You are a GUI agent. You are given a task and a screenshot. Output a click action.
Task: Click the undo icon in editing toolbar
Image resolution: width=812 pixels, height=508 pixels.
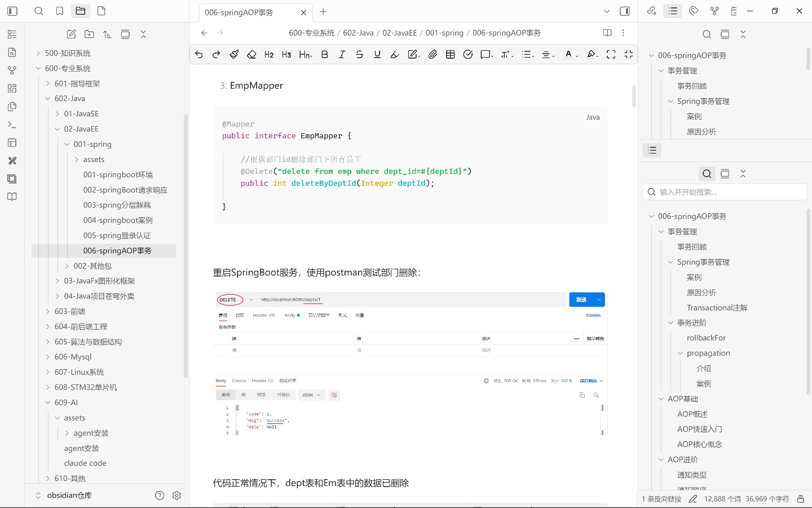coord(199,54)
